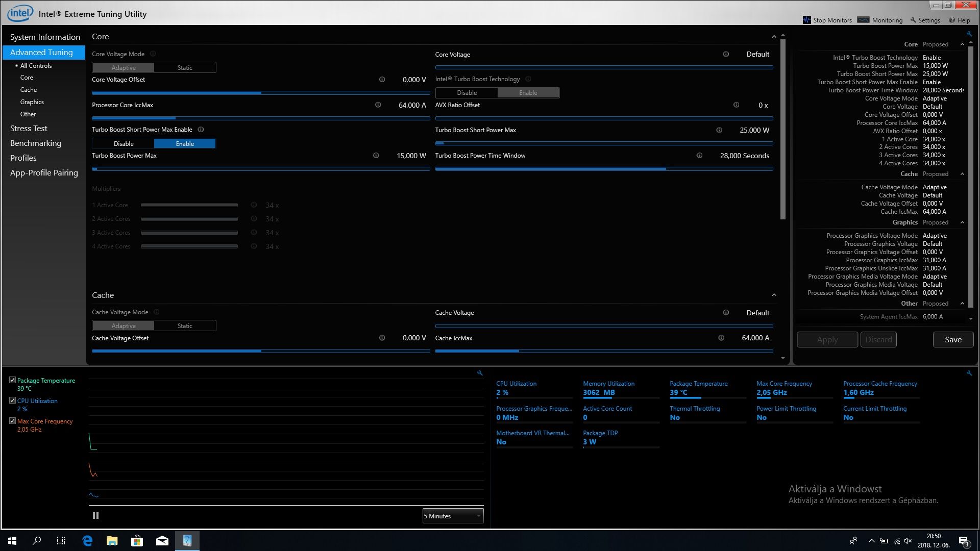Image resolution: width=980 pixels, height=551 pixels.
Task: Click the Apply button
Action: (827, 340)
